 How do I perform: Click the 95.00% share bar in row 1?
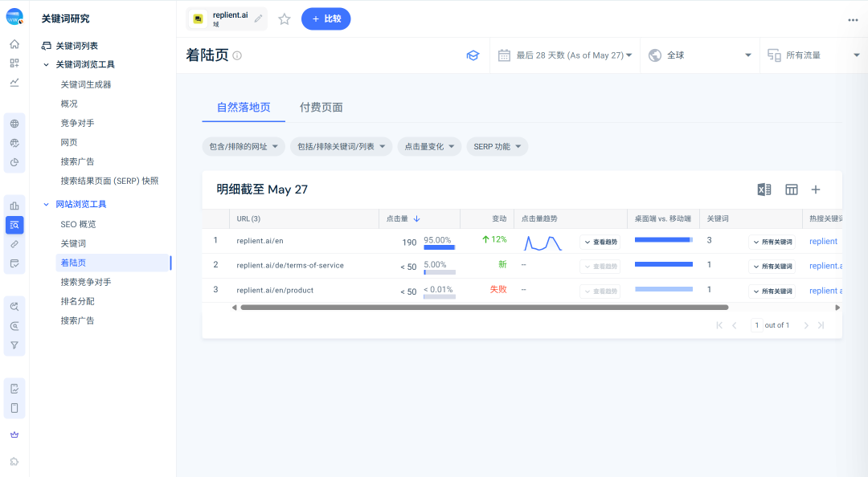(440, 247)
